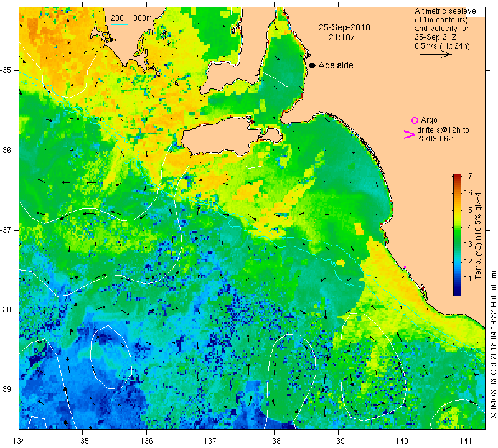Viewport: 498px width, 448px height.
Task: Click the temperature color scale bar
Action: coord(457,235)
